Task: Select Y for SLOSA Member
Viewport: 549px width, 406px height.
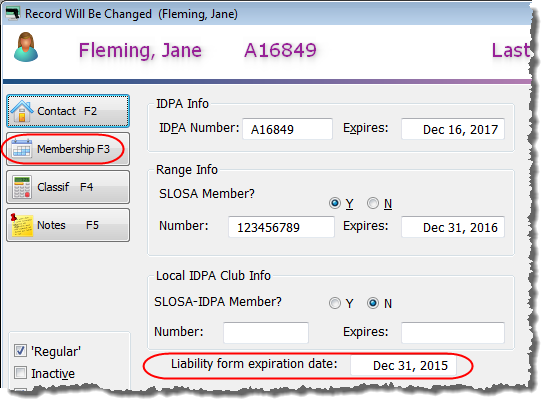Action: point(335,203)
